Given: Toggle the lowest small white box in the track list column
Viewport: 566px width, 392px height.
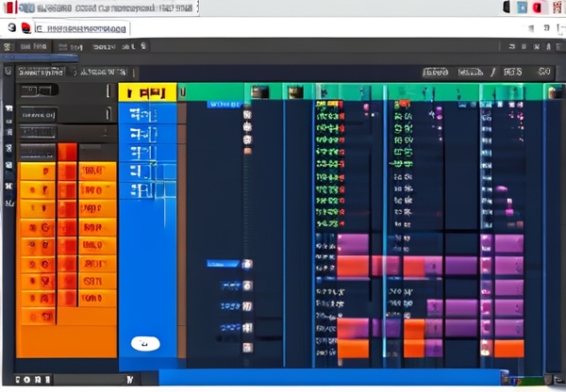Looking at the screenshot, I should coord(247,349).
